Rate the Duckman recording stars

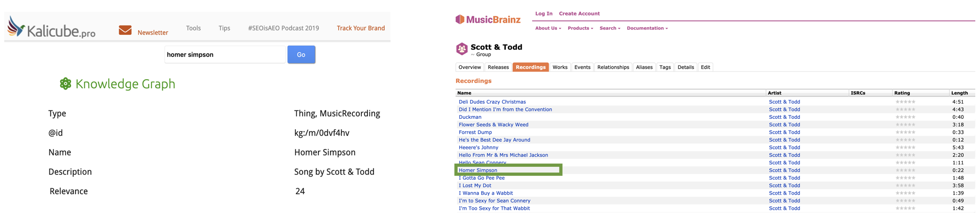pyautogui.click(x=905, y=117)
